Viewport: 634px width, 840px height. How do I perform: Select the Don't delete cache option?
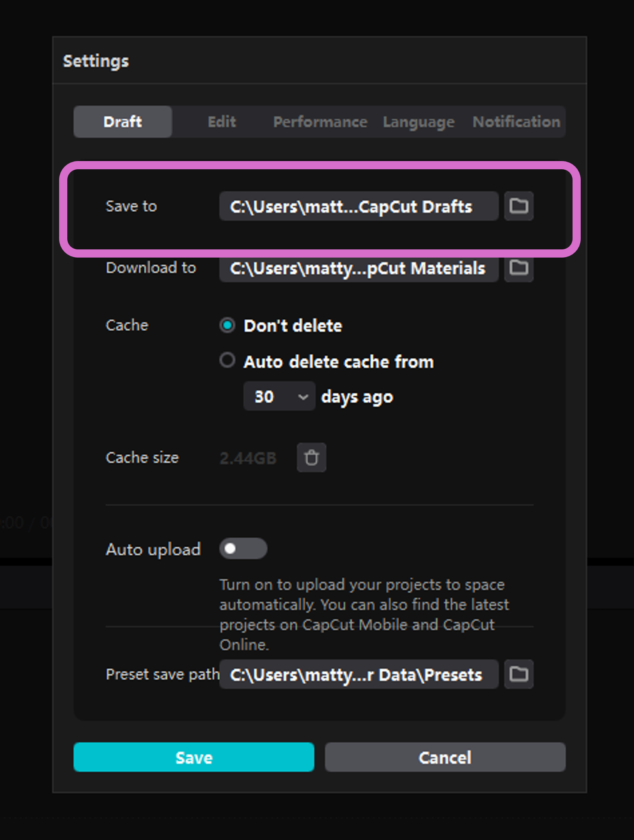[x=227, y=325]
